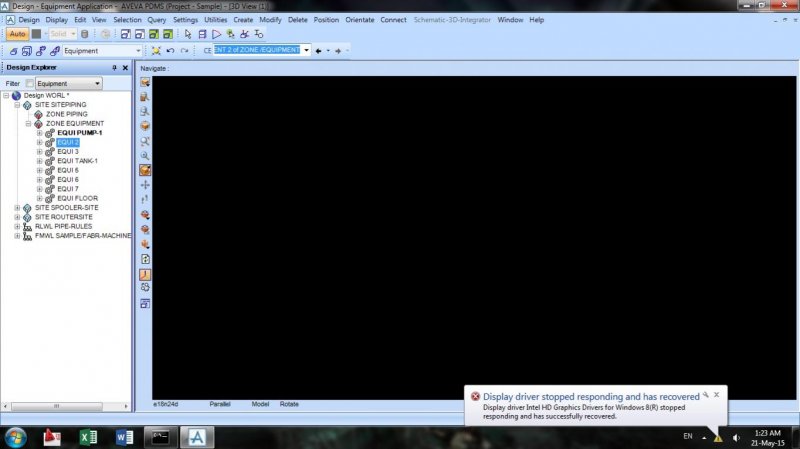This screenshot has height=449, width=800.
Task: Click the first green window layout icon
Action: (x=154, y=34)
